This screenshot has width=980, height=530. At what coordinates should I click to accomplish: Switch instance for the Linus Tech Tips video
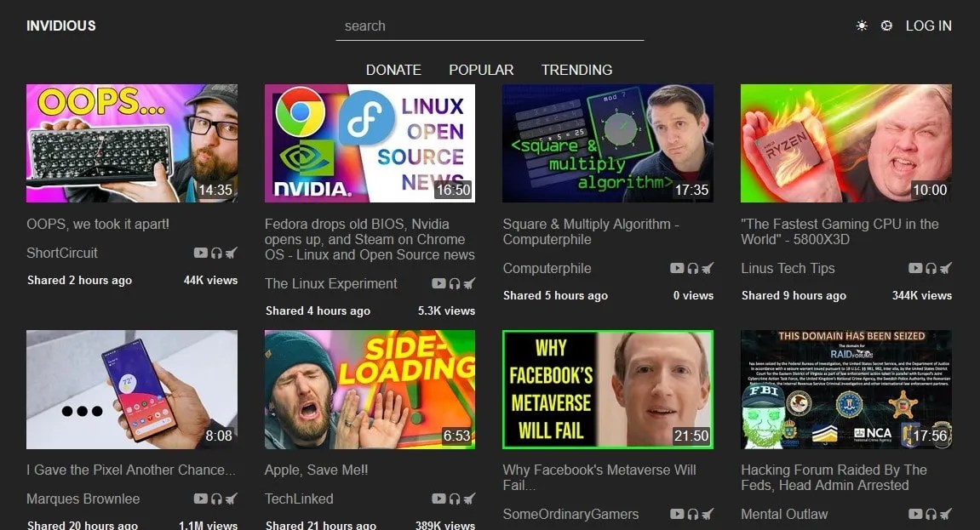pyautogui.click(x=945, y=268)
